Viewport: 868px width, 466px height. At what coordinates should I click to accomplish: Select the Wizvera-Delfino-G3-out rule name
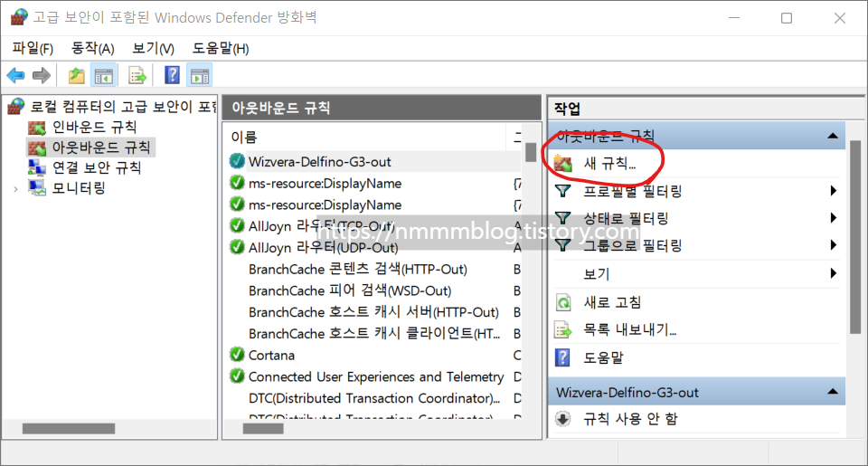(x=319, y=162)
